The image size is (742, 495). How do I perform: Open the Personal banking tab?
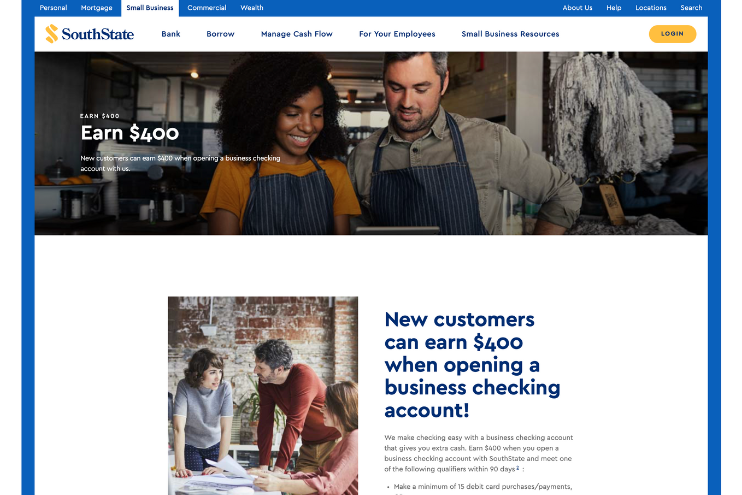coord(53,8)
